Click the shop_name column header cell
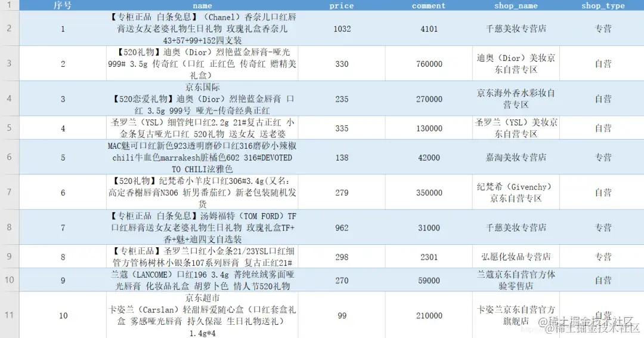The image size is (644, 338). (x=516, y=5)
